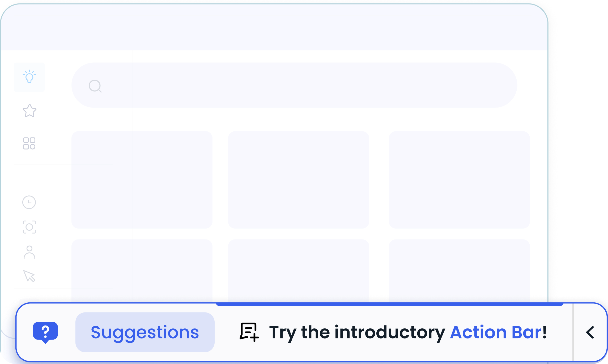
Task: Select the top-right placeholder card
Action: 459,180
